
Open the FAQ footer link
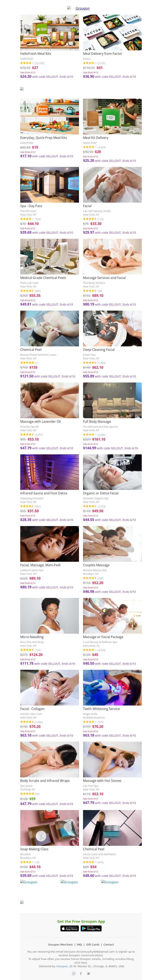[79, 944]
